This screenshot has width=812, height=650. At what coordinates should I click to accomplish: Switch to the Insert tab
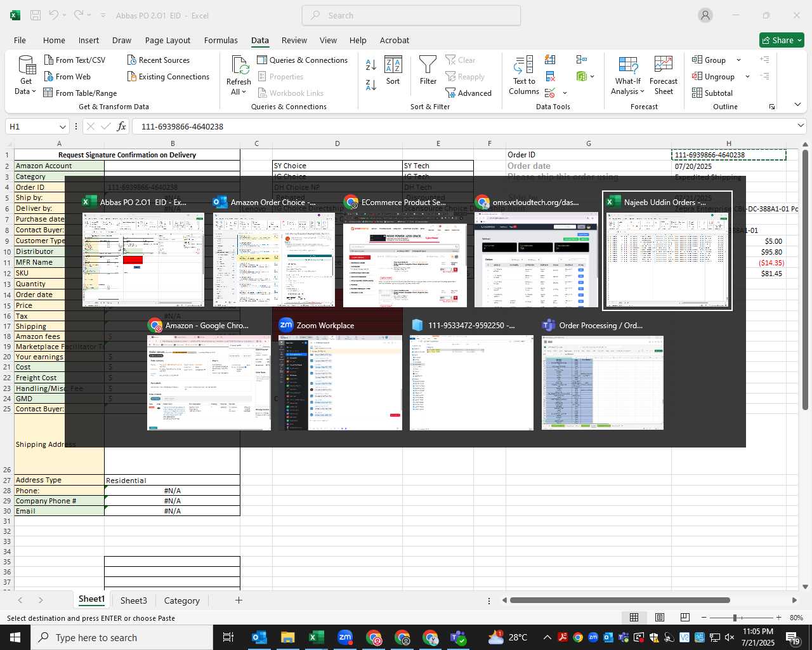pos(89,40)
